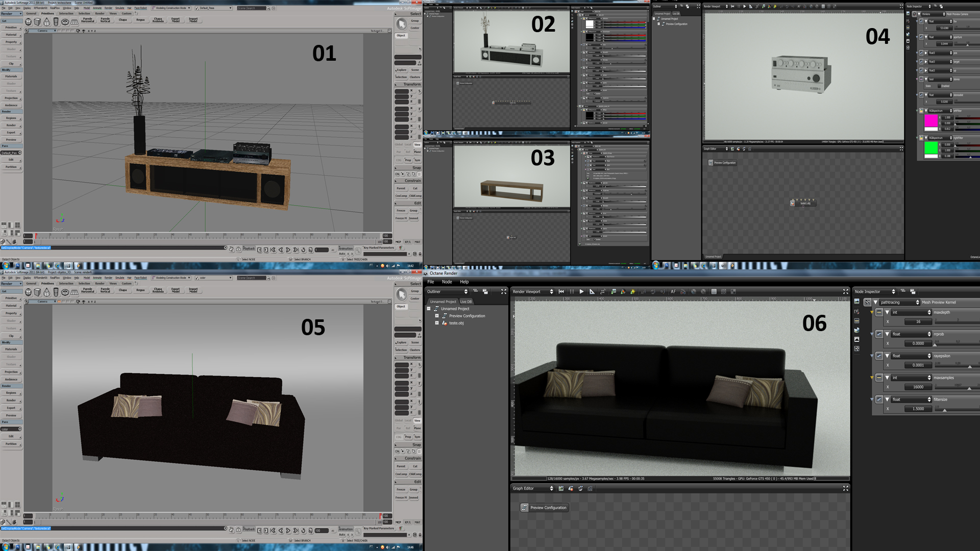Click the maxsamples value field showing 16000
Image resolution: width=980 pixels, height=551 pixels.
click(x=918, y=387)
